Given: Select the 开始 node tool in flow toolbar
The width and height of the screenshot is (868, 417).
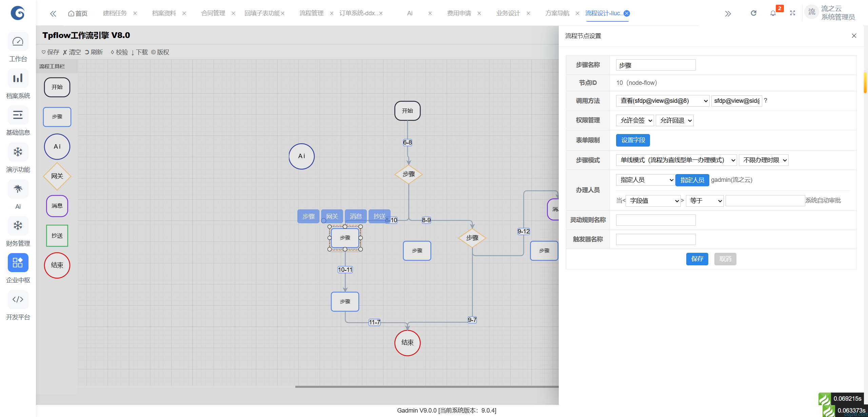Looking at the screenshot, I should (x=57, y=87).
